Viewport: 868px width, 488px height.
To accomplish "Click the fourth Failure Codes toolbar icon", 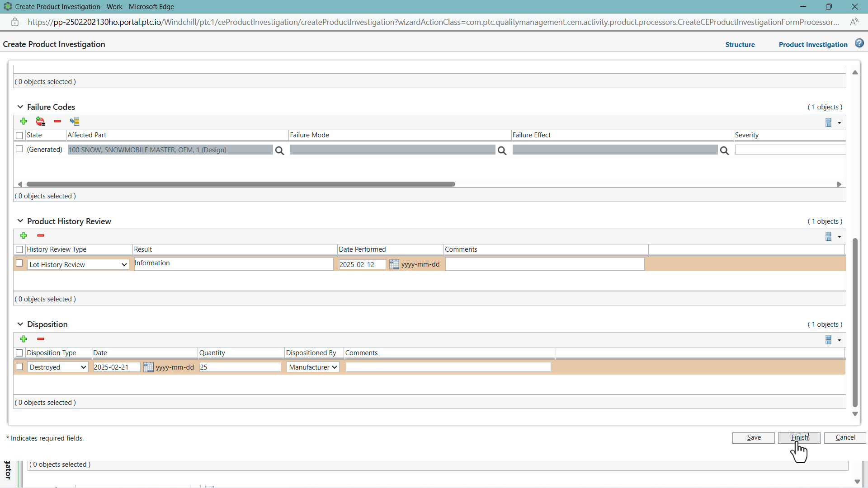I will pyautogui.click(x=75, y=121).
